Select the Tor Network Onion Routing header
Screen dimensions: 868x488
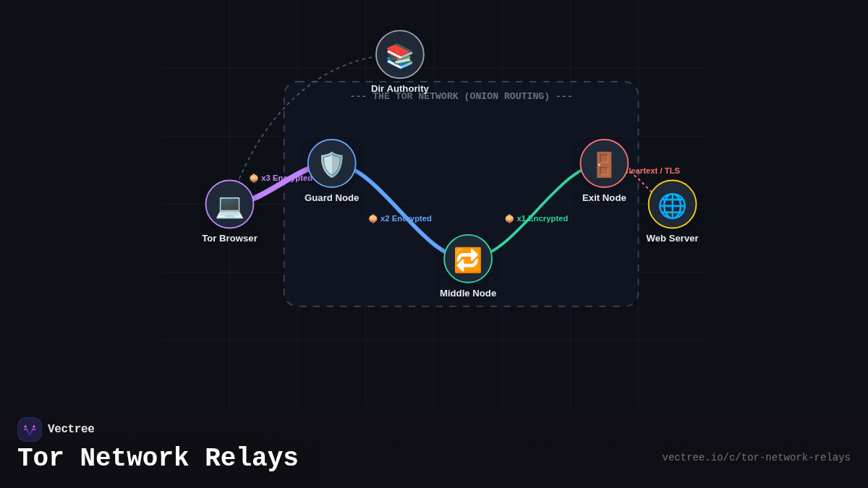[x=461, y=95]
